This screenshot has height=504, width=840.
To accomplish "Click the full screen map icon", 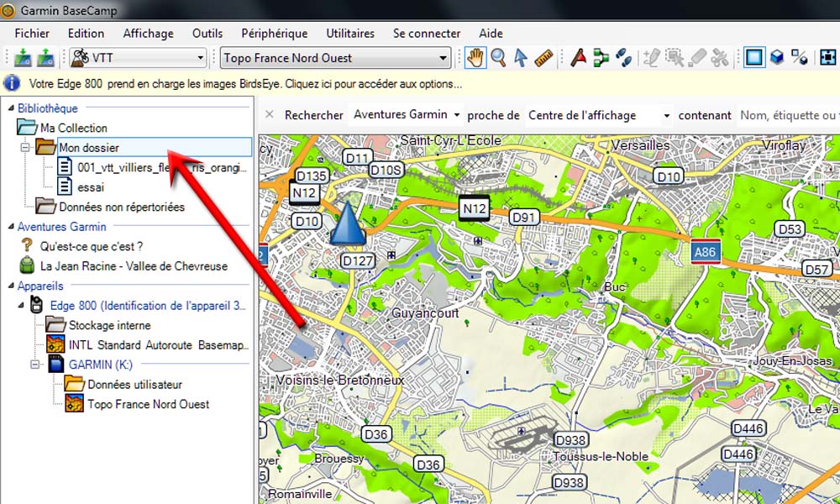I will pos(827,57).
